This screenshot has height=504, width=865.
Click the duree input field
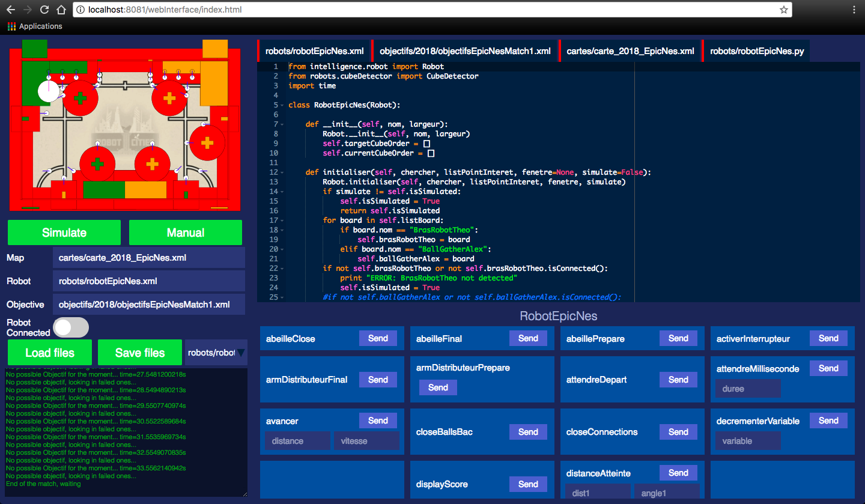pyautogui.click(x=748, y=389)
